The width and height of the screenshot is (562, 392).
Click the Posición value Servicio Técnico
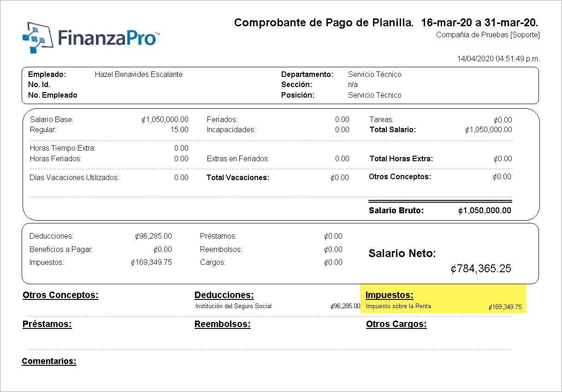point(375,95)
